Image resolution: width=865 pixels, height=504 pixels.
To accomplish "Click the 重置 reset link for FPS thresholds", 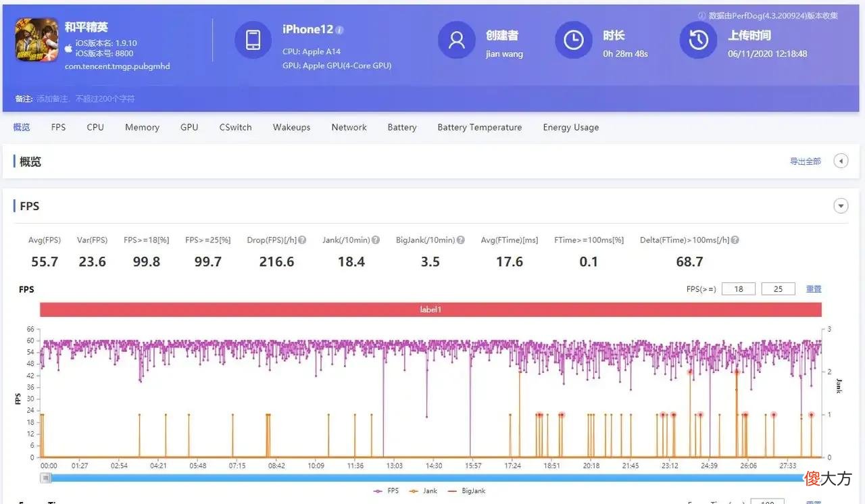I will (814, 289).
